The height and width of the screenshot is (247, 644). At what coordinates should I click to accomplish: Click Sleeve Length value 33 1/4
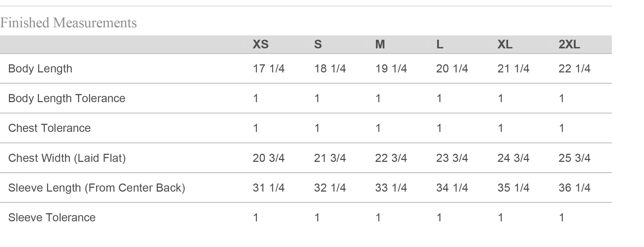tap(391, 188)
